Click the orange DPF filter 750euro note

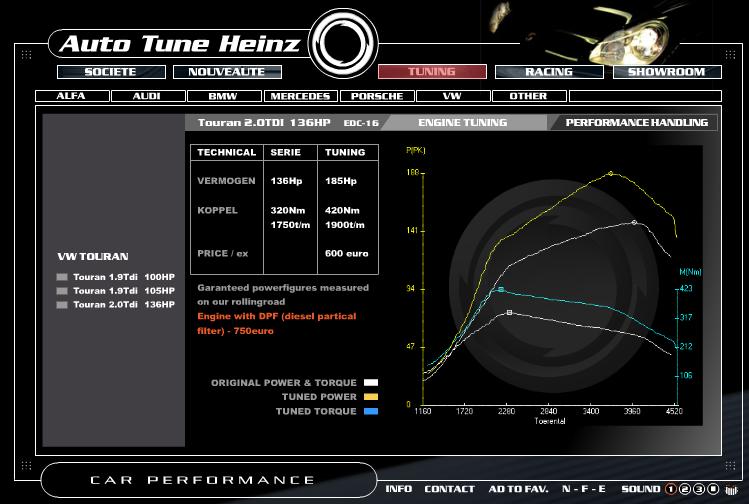[277, 323]
